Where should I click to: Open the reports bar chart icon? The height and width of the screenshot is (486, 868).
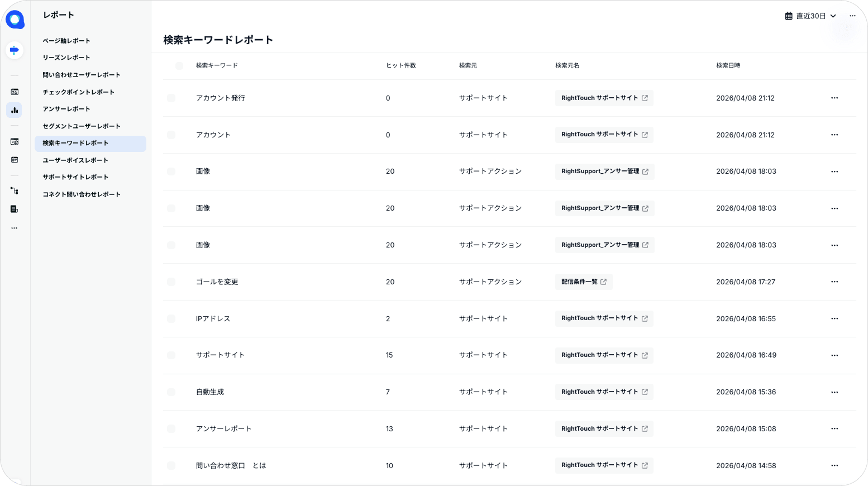tap(15, 111)
